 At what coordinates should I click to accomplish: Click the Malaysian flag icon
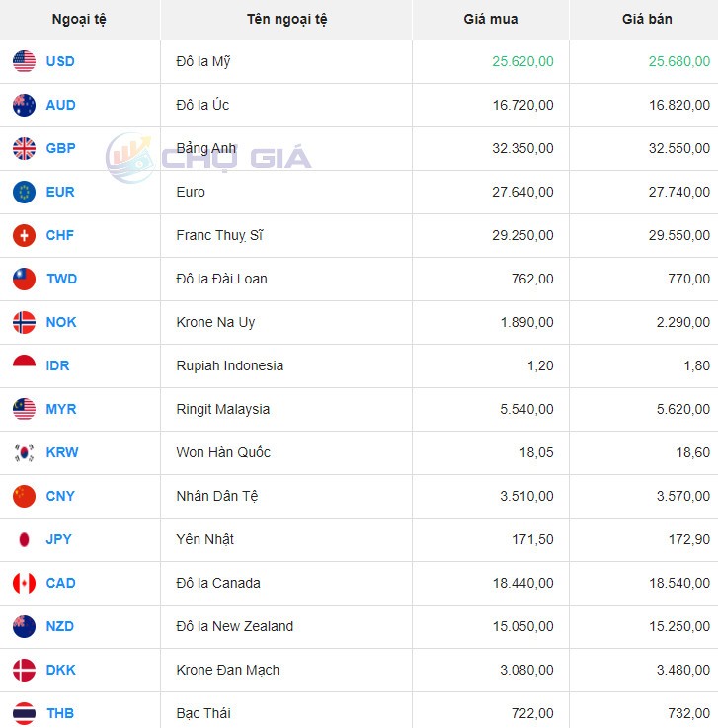[x=25, y=409]
